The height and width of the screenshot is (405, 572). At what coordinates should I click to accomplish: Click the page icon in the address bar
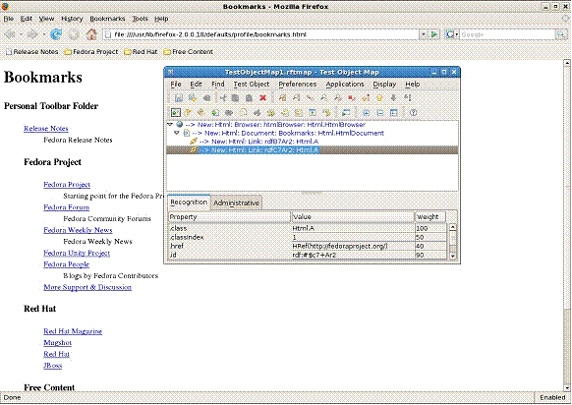107,34
